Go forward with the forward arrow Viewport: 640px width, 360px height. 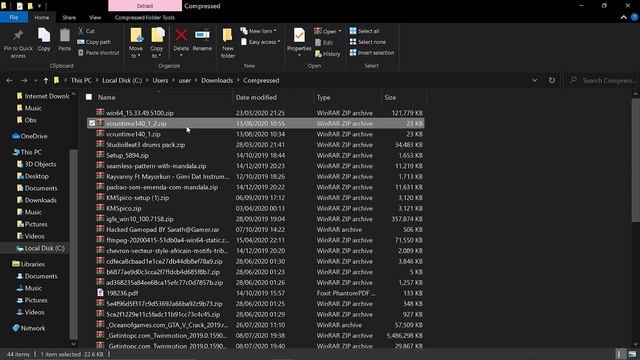(24, 80)
